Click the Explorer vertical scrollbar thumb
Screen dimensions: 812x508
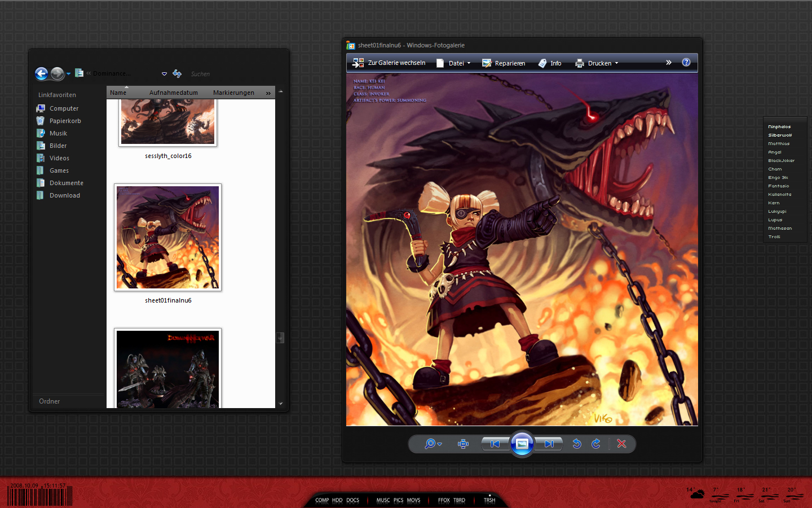[x=280, y=338]
